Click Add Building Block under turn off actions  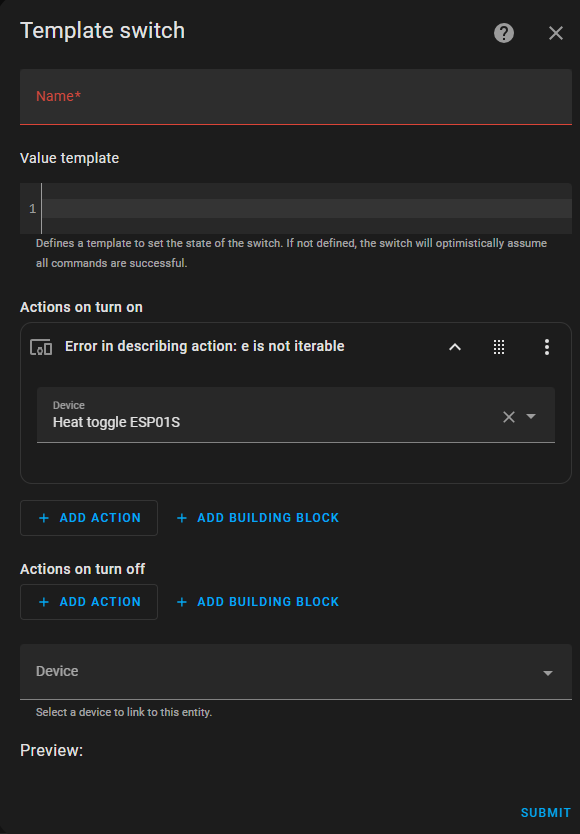point(258,602)
